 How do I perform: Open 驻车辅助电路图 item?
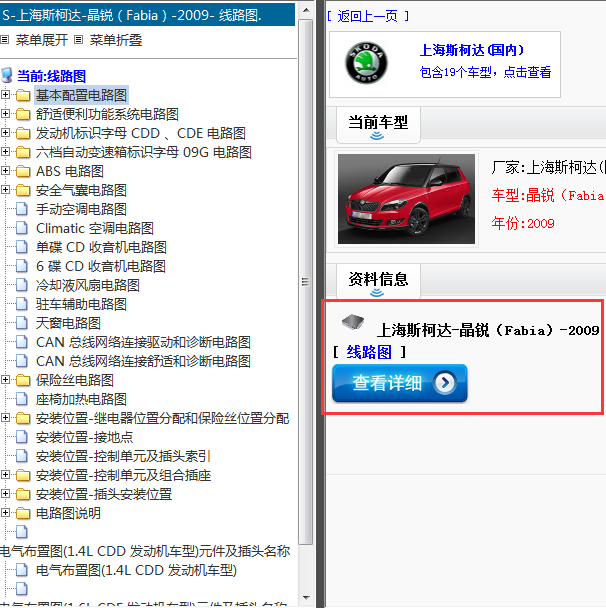[81, 304]
